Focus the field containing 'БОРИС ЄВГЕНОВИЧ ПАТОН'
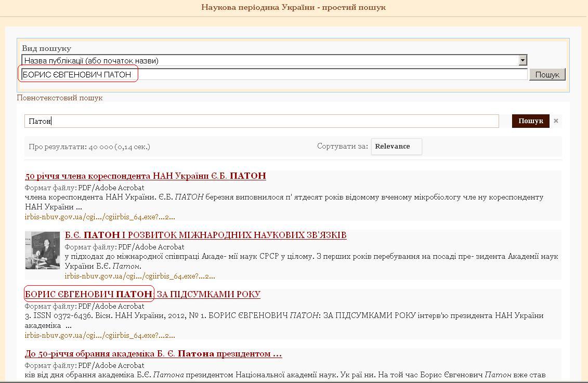This screenshot has width=588, height=383. 274,74
